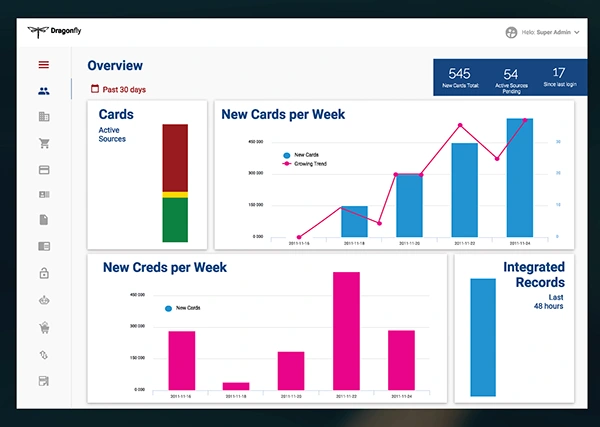Click the 17 Since last login stat

560,77
